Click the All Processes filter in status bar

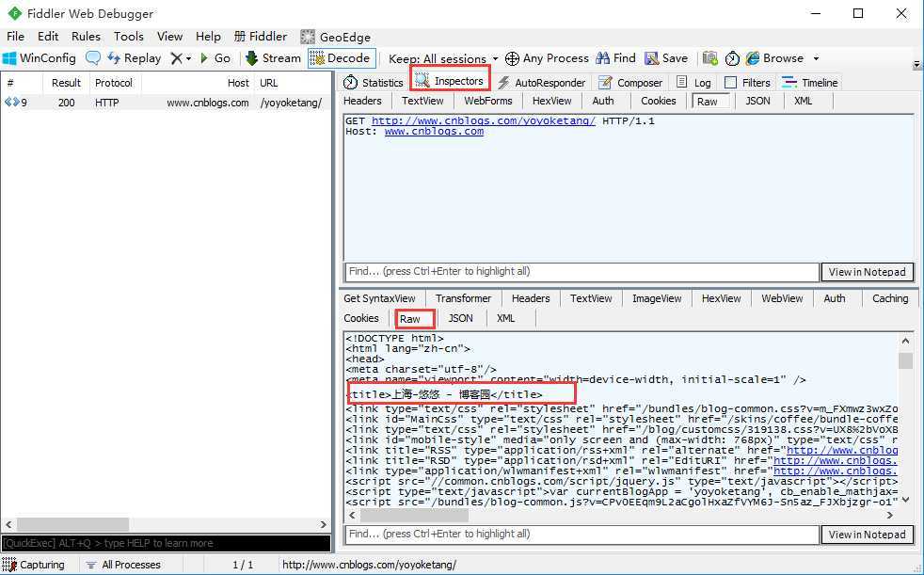[123, 565]
